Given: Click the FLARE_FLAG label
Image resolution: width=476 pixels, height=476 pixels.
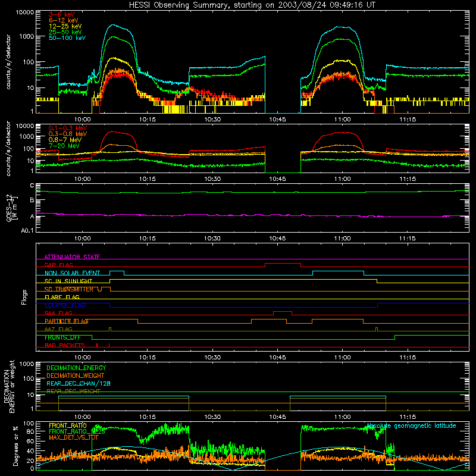Looking at the screenshot, I should coord(62,297).
